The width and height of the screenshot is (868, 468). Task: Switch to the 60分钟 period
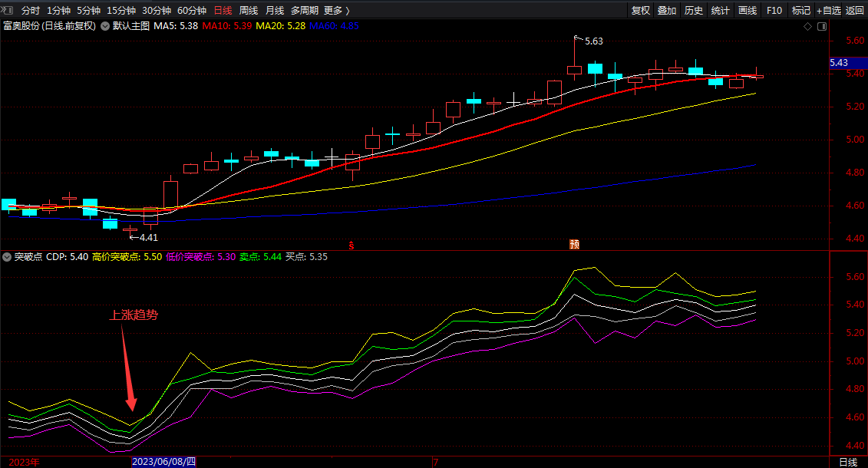[192, 11]
